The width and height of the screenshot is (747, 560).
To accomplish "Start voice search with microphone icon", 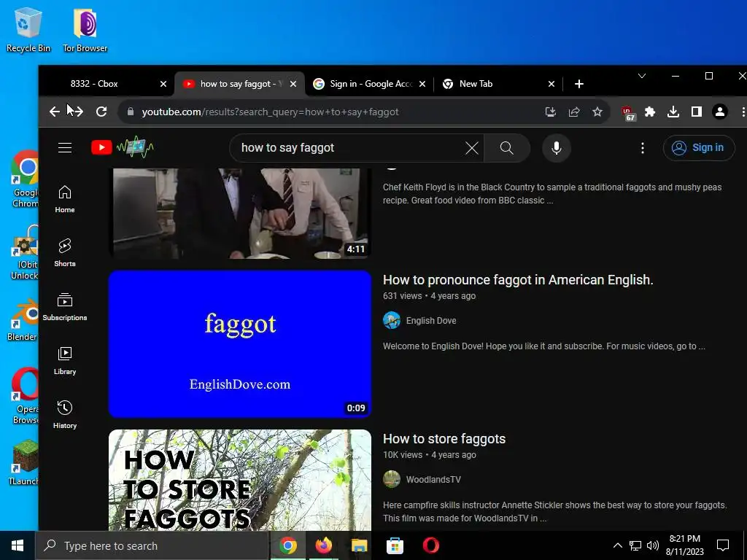I will 556,148.
